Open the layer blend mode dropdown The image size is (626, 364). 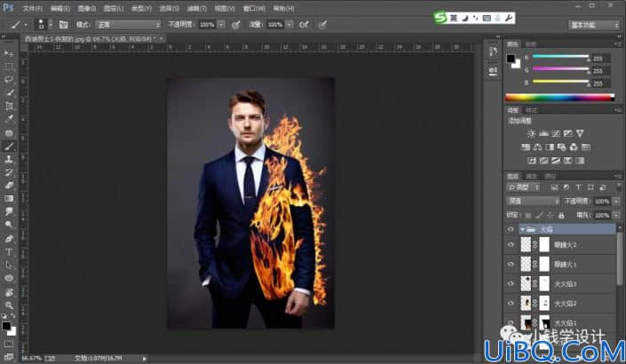pyautogui.click(x=533, y=202)
